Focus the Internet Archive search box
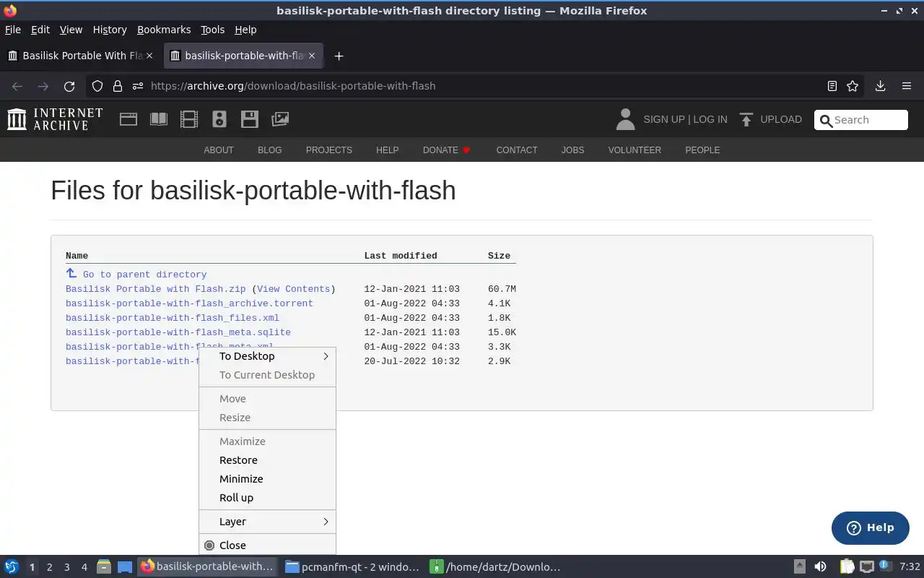This screenshot has height=578, width=924. (861, 120)
